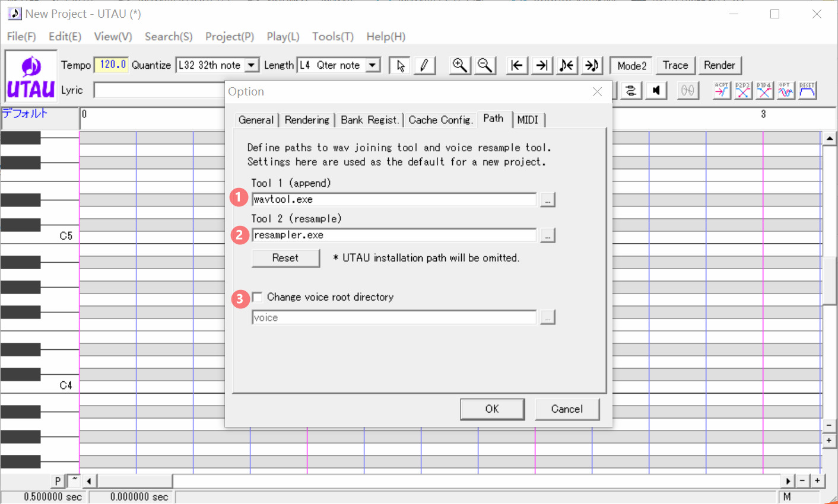Open the Tools menu

click(x=333, y=37)
